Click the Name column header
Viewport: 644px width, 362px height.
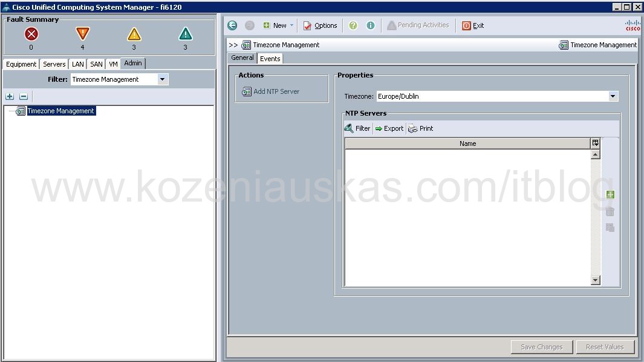pyautogui.click(x=467, y=143)
